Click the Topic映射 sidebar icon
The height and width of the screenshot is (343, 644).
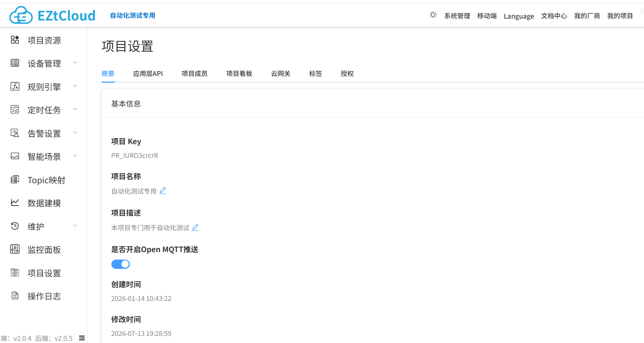[x=15, y=180]
